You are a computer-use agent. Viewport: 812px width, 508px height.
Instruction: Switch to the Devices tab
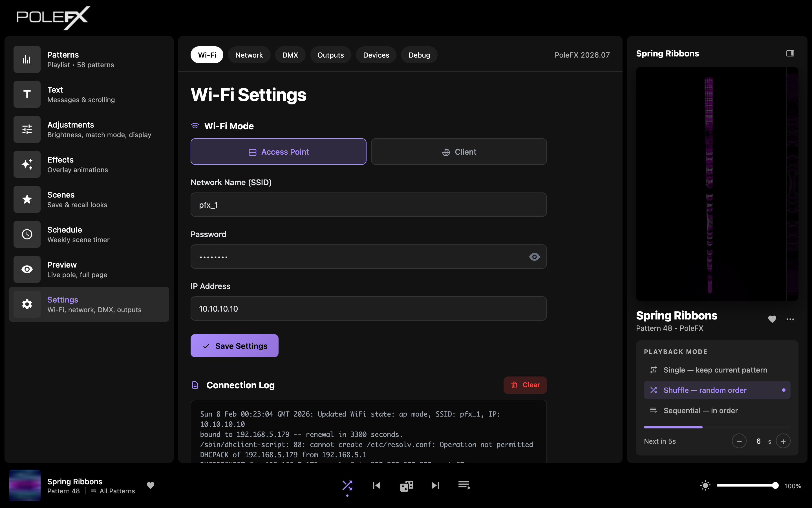click(x=376, y=55)
